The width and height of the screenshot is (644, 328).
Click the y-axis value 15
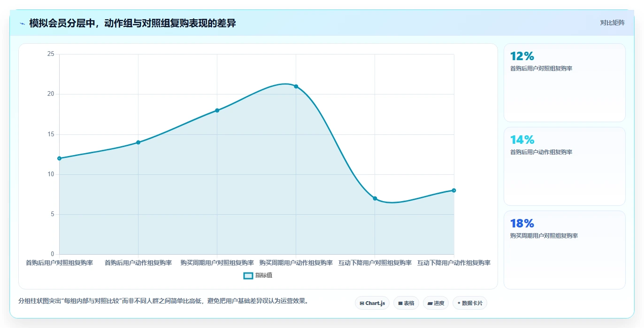(x=51, y=134)
